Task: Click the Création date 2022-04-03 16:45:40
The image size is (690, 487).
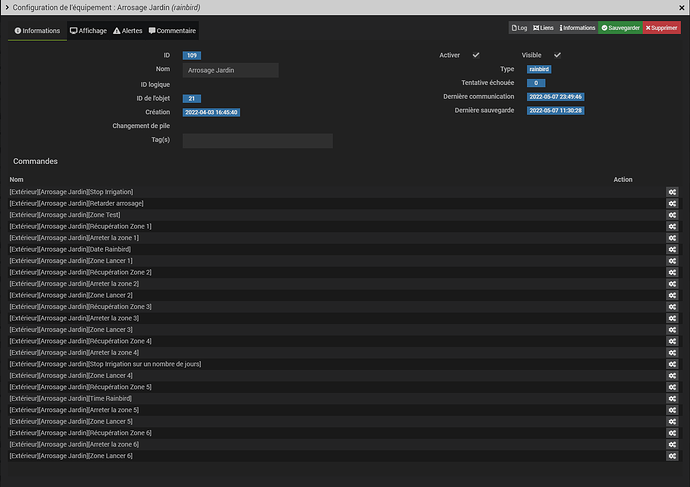Action: pos(211,112)
